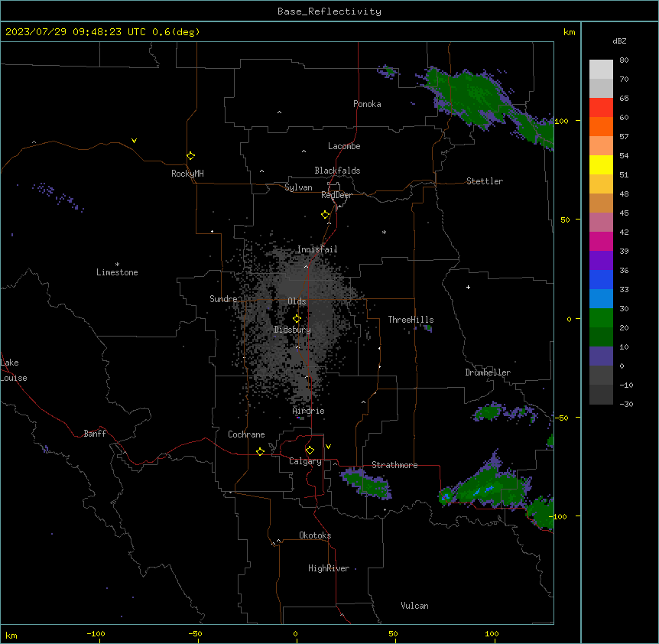Click the Airdrie city label
Viewport: 659px width, 644px height.
click(x=309, y=411)
